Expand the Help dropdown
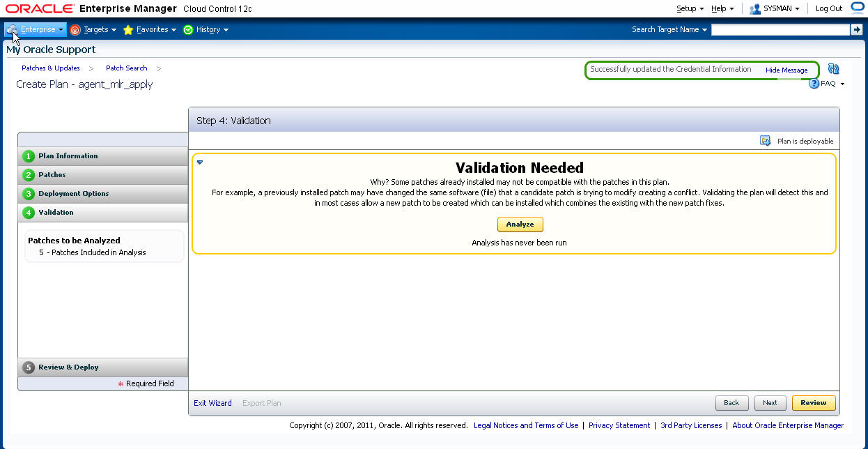 click(722, 8)
